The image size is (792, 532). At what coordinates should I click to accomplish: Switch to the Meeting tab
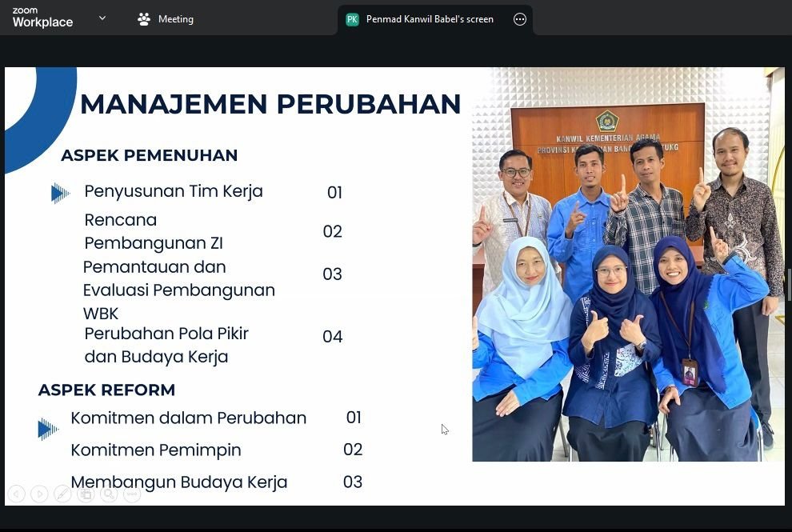coord(166,19)
